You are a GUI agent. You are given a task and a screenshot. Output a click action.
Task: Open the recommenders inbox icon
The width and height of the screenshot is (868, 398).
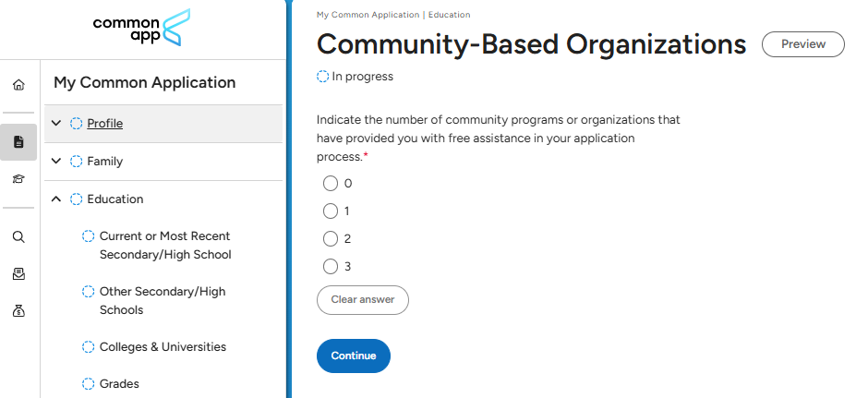coord(18,274)
